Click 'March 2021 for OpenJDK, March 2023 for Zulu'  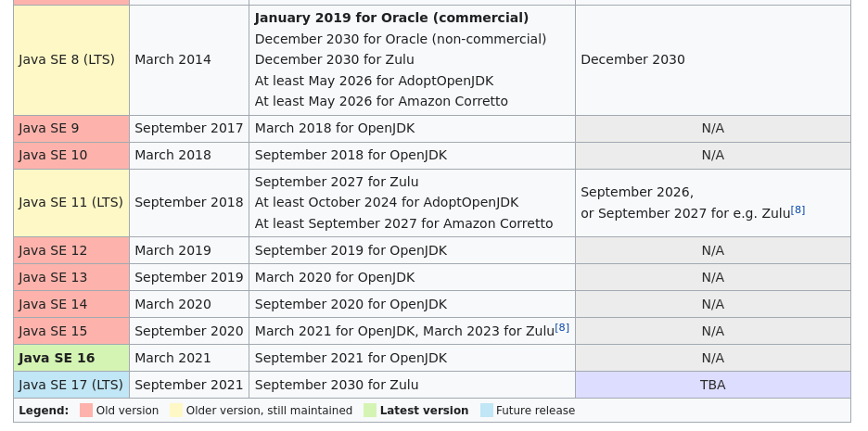click(x=404, y=332)
